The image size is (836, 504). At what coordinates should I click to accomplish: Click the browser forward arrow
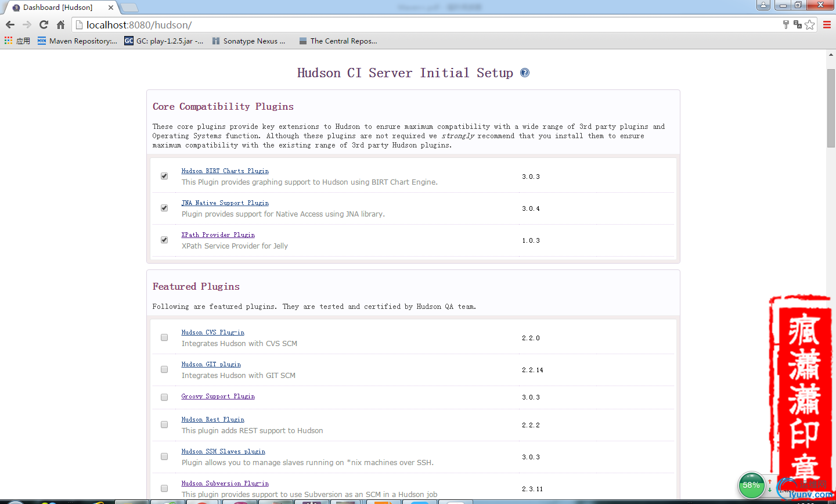(27, 24)
